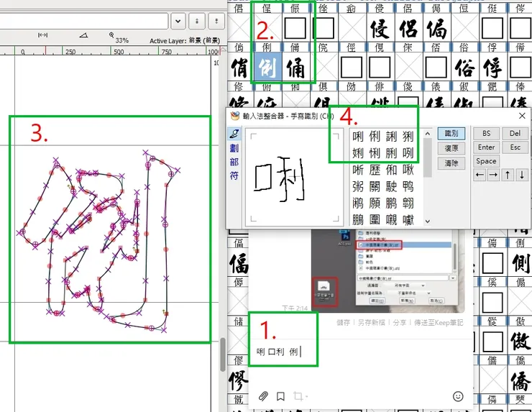Select the 侵 glyph cell in font view
This screenshot has height=412, width=532.
pos(380,28)
